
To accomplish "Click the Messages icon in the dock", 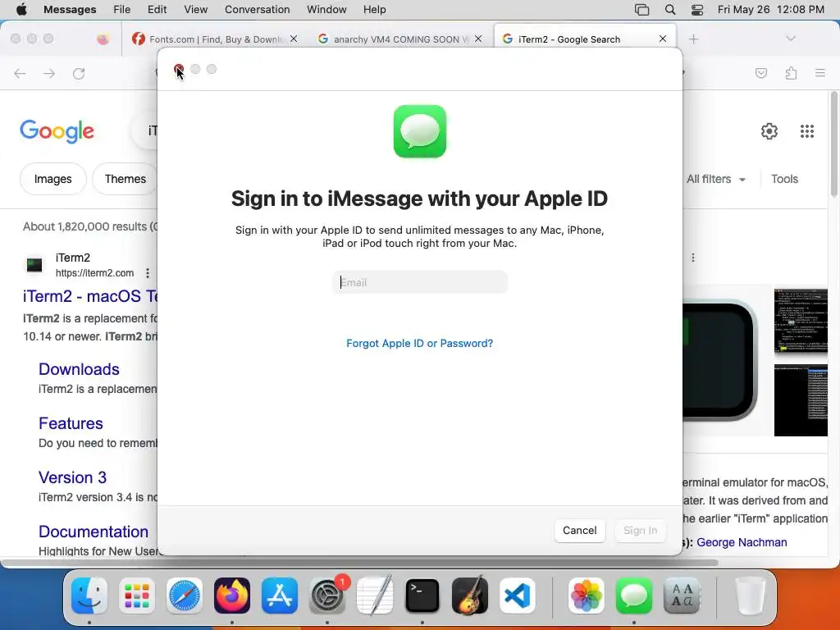I will click(634, 596).
